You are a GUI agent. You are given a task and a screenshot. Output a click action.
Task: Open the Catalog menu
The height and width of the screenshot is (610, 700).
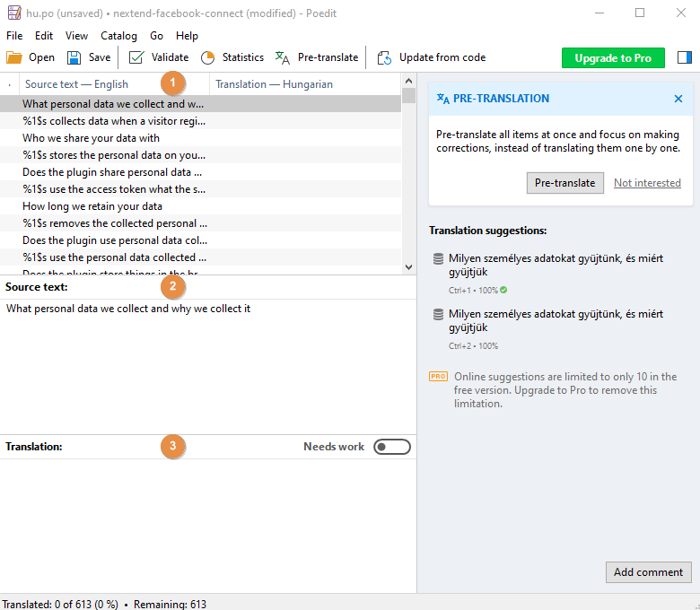118,36
